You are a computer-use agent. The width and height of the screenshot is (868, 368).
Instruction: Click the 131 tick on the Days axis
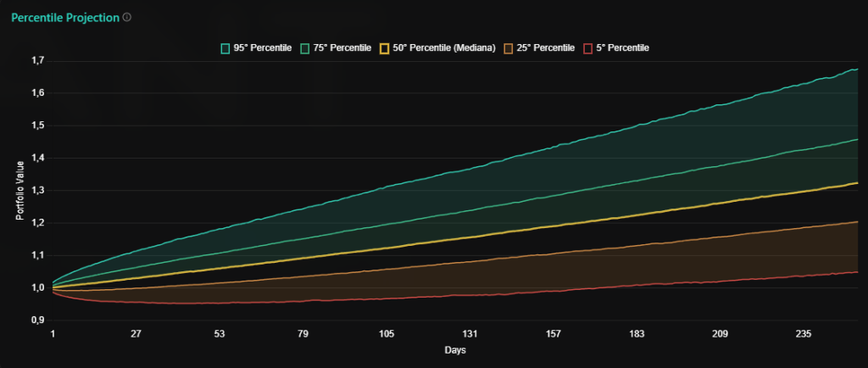[x=470, y=334]
